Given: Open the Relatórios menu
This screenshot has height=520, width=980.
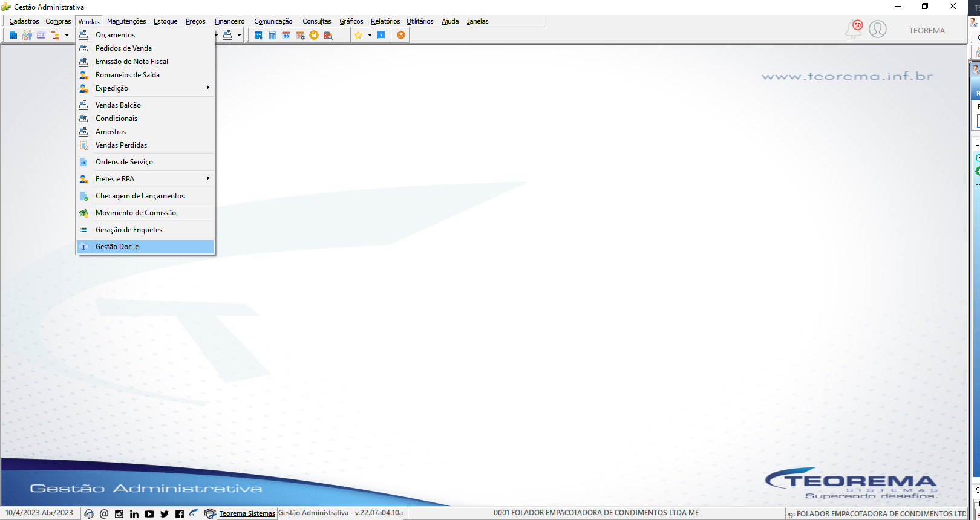Looking at the screenshot, I should 385,21.
